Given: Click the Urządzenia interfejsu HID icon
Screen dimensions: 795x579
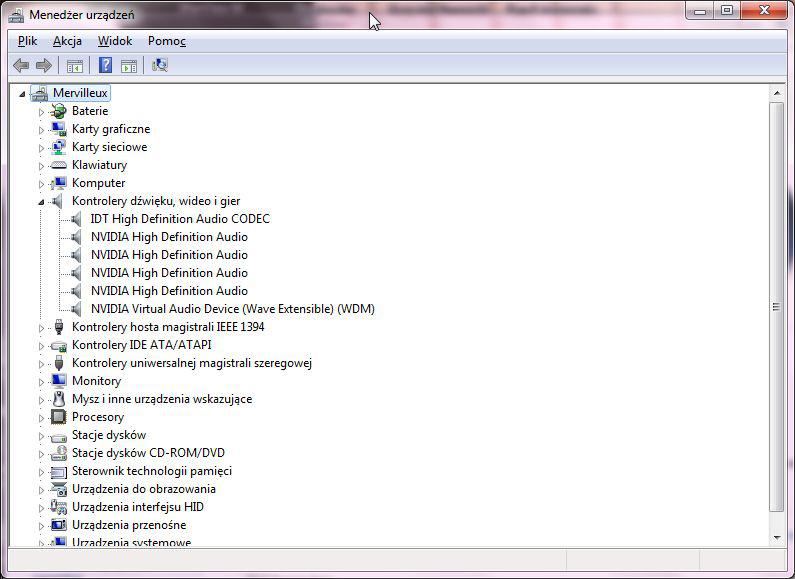Looking at the screenshot, I should (x=59, y=507).
